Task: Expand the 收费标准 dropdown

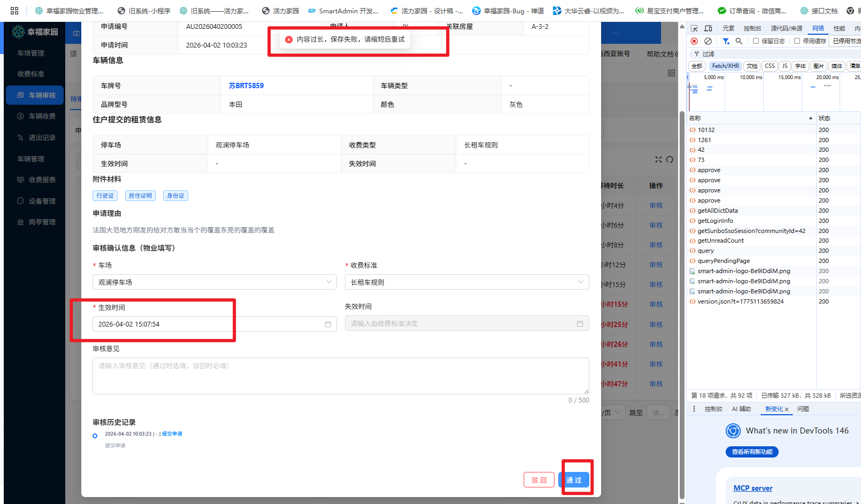Action: pos(466,282)
